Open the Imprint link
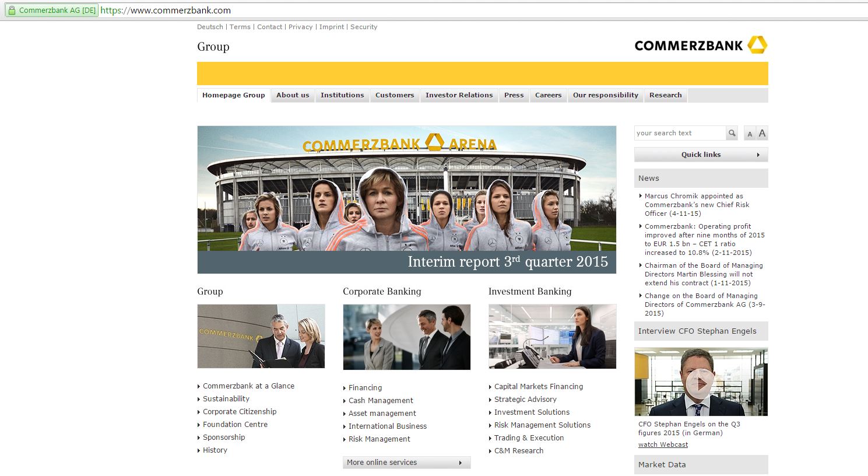This screenshot has height=476, width=868. 332,27
